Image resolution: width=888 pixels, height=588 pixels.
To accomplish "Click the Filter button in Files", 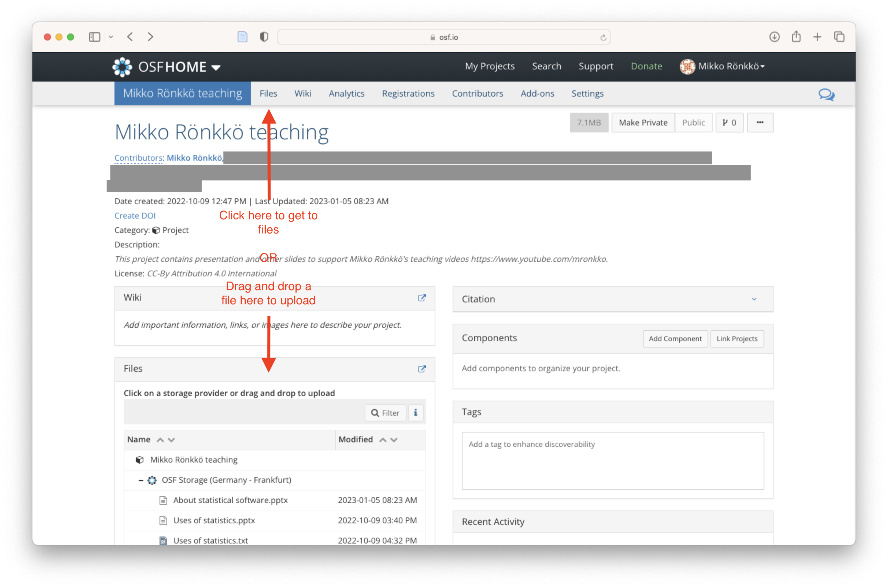I will click(x=385, y=413).
